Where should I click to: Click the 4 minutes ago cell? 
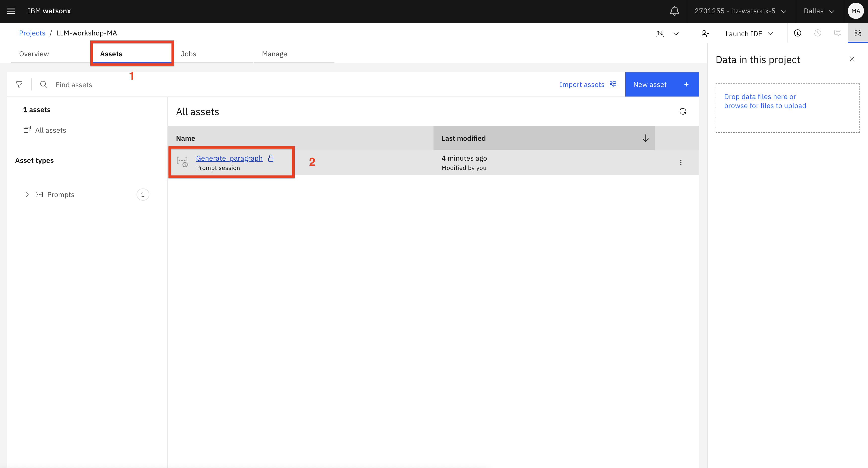click(x=464, y=158)
